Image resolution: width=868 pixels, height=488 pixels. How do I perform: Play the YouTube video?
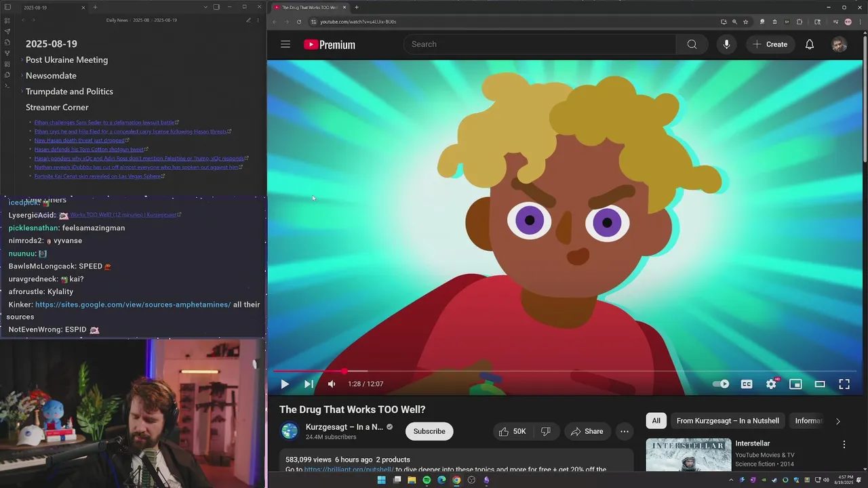pyautogui.click(x=285, y=384)
